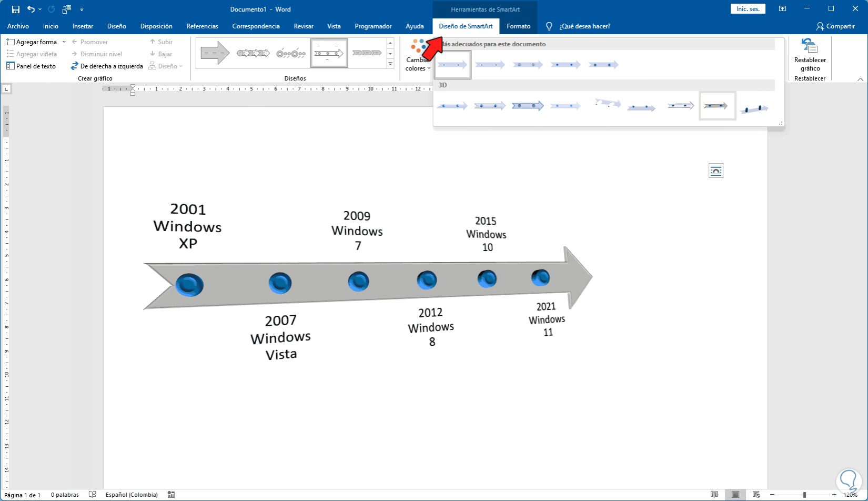This screenshot has height=501, width=868.
Task: Apply the first simple SmartArt style
Action: pos(452,65)
